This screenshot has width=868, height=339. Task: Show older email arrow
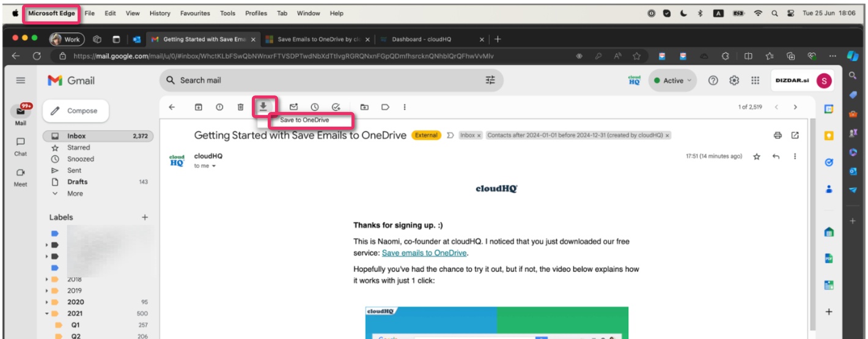[x=795, y=107]
